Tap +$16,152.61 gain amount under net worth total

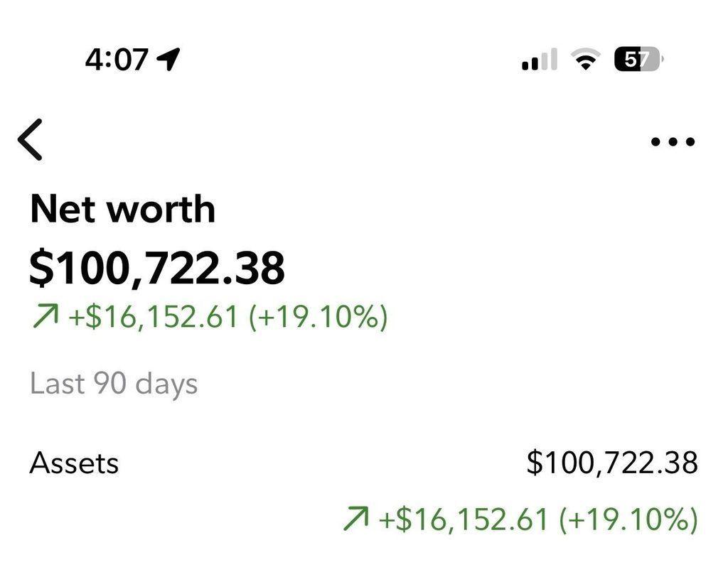(152, 317)
